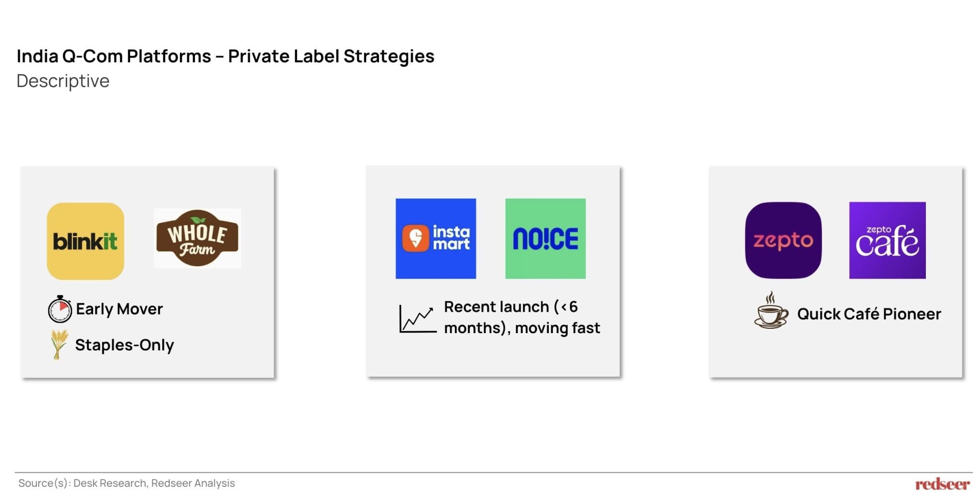The height and width of the screenshot is (504, 980).
Task: Click the stopwatch icon beside Early Mover
Action: [x=60, y=309]
